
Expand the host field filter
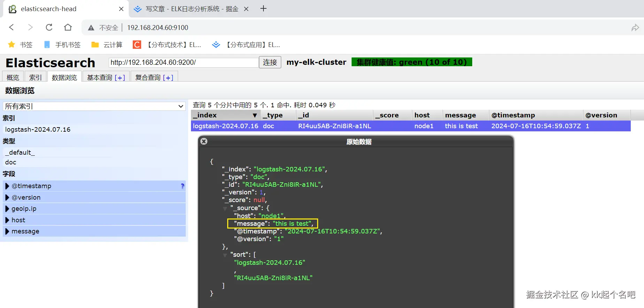[x=94, y=220]
